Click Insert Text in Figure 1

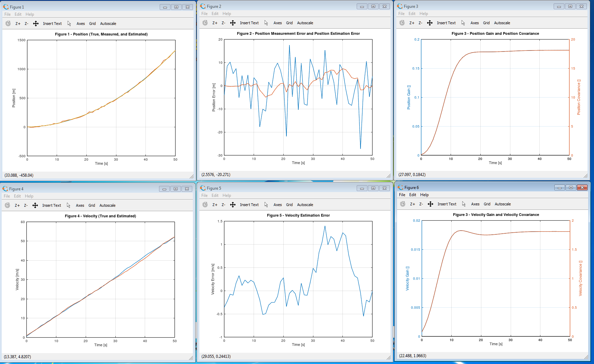point(52,24)
